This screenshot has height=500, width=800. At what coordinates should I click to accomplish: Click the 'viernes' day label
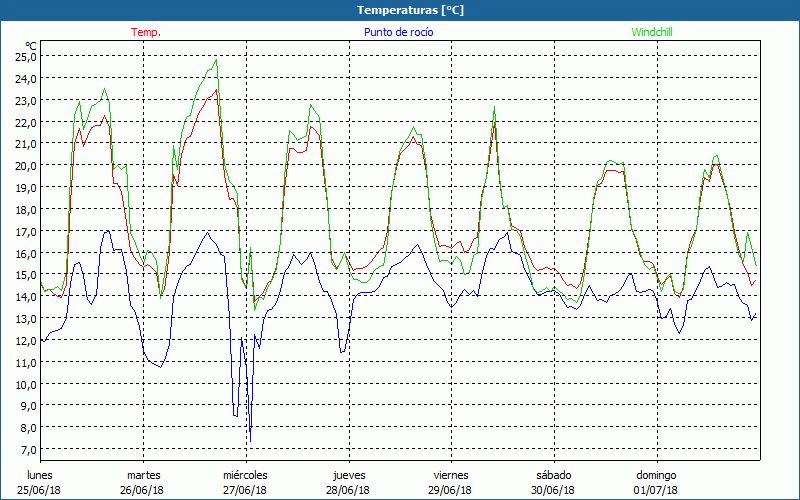tap(451, 475)
